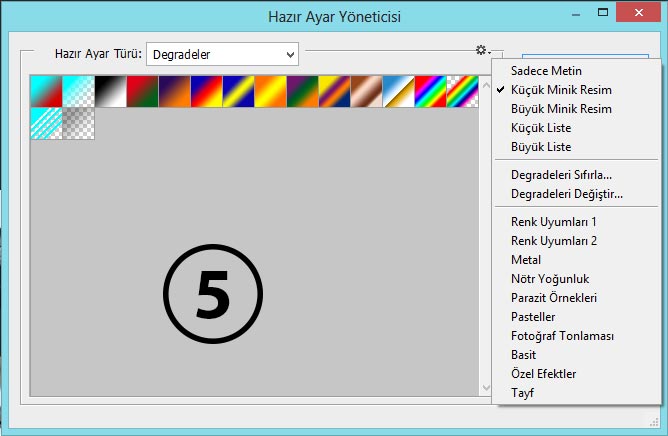The height and width of the screenshot is (436, 668).
Task: Select the full spectrum gradient swatch
Action: (x=430, y=91)
